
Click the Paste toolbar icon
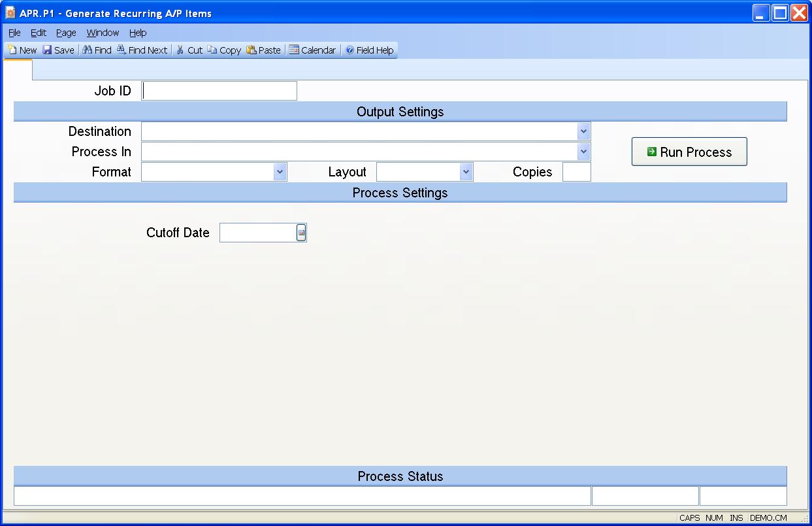click(263, 50)
